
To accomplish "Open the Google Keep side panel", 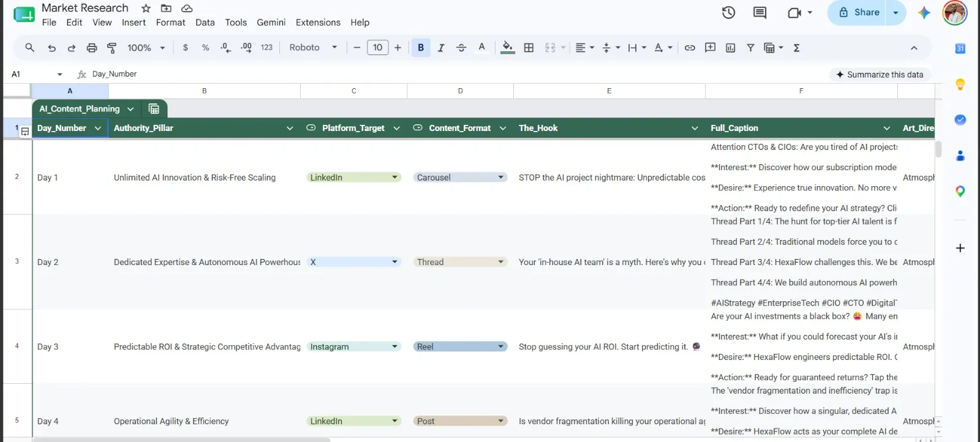I will [960, 84].
